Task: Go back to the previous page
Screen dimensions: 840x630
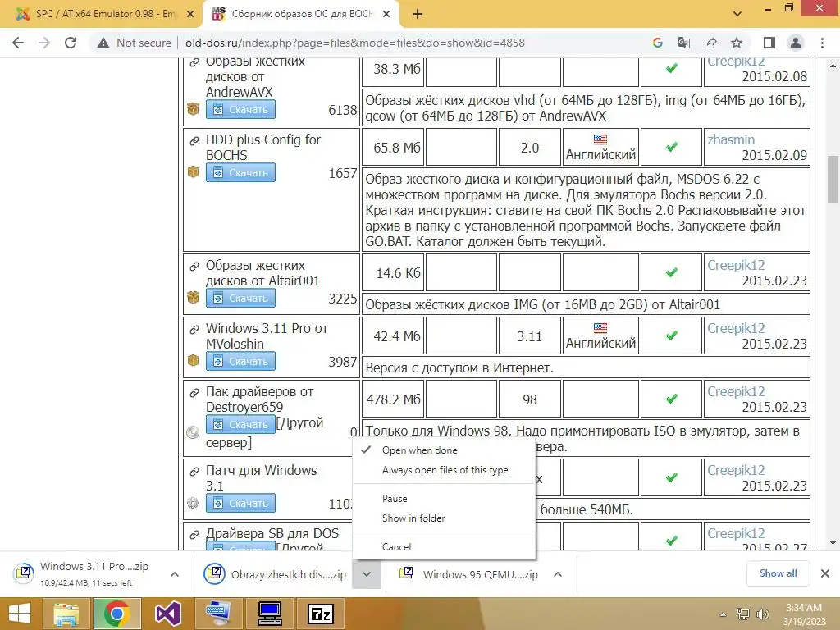Action: (18, 43)
